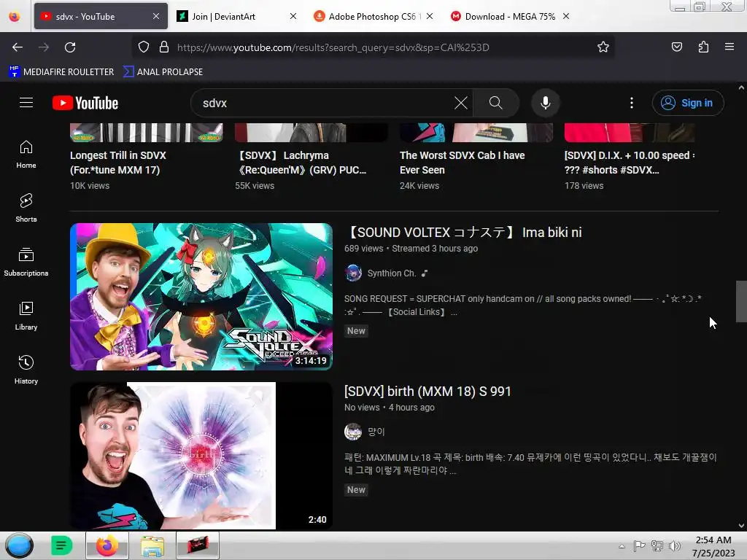
Task: Open the Action Center flag tray icon
Action: (x=639, y=545)
